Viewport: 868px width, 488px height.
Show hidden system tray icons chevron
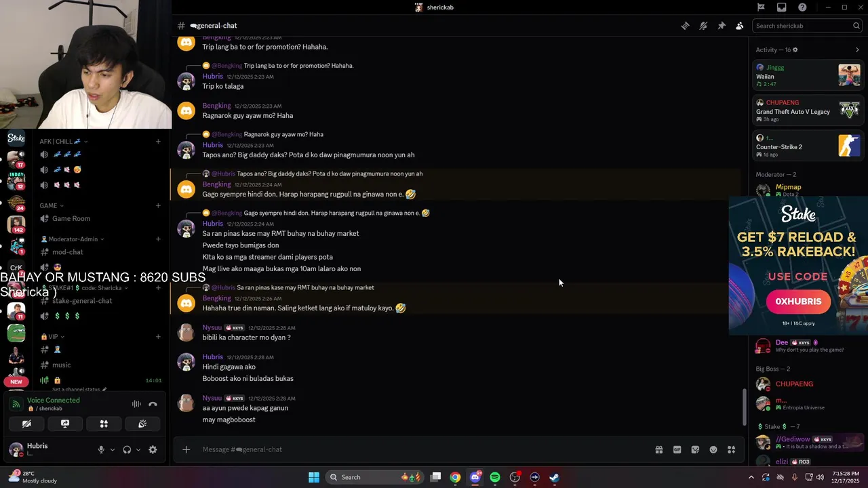pyautogui.click(x=751, y=477)
